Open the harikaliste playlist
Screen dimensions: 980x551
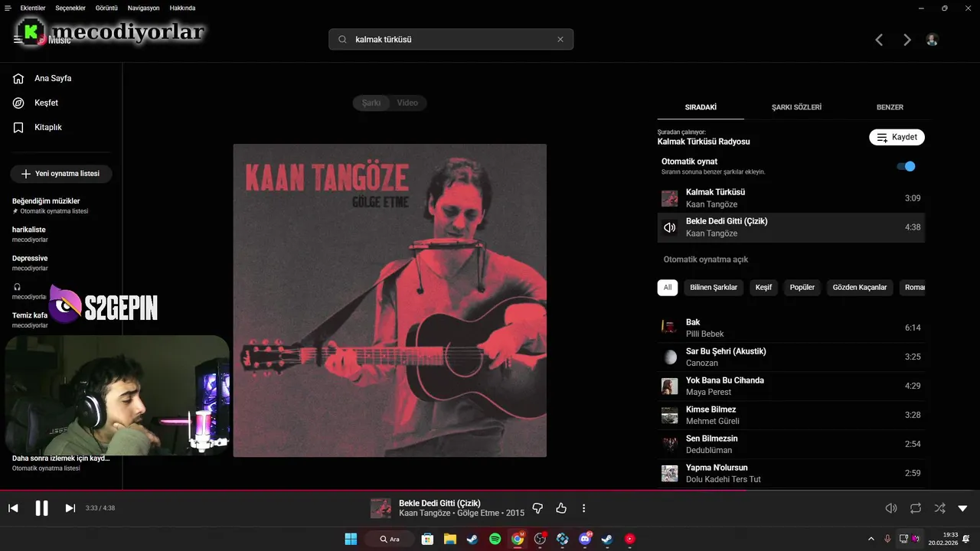click(x=61, y=233)
